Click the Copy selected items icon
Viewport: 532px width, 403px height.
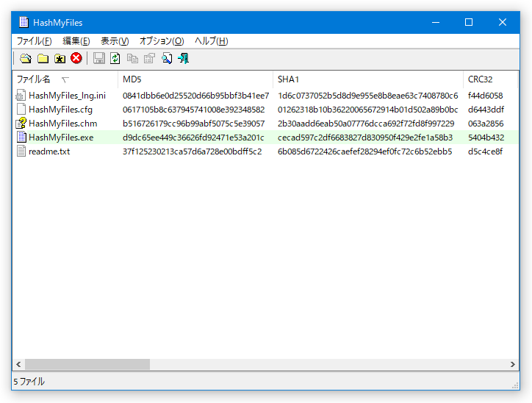point(132,59)
